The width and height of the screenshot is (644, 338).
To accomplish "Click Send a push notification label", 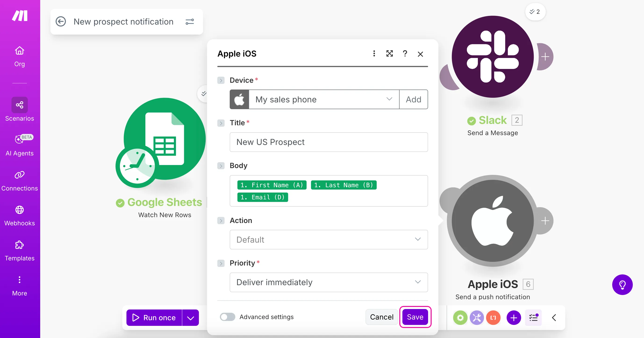I will 493,297.
